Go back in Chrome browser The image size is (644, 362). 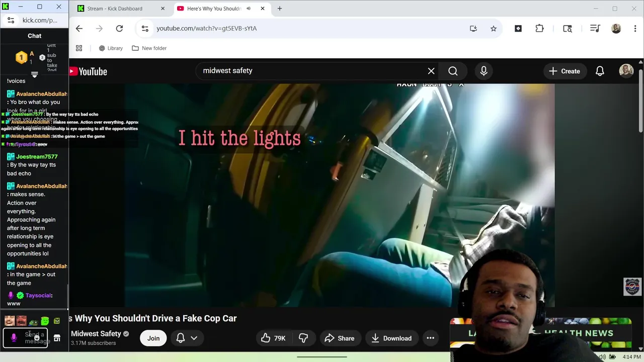pos(79,28)
